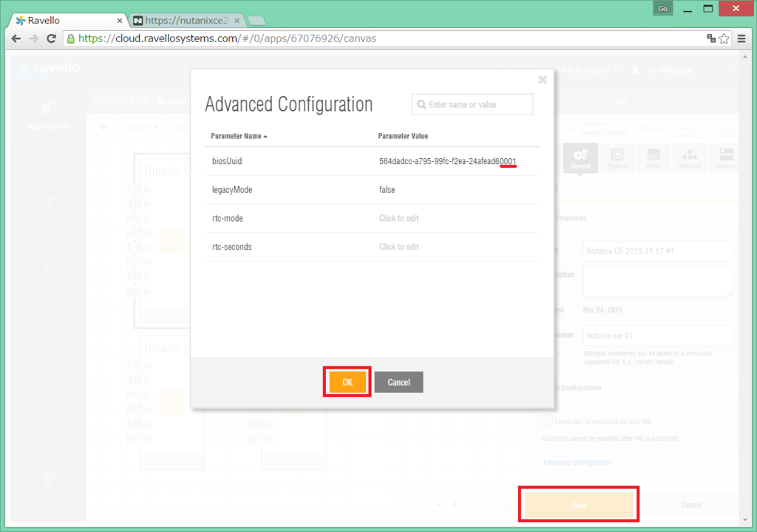Click the Cancel link beside Save

691,505
